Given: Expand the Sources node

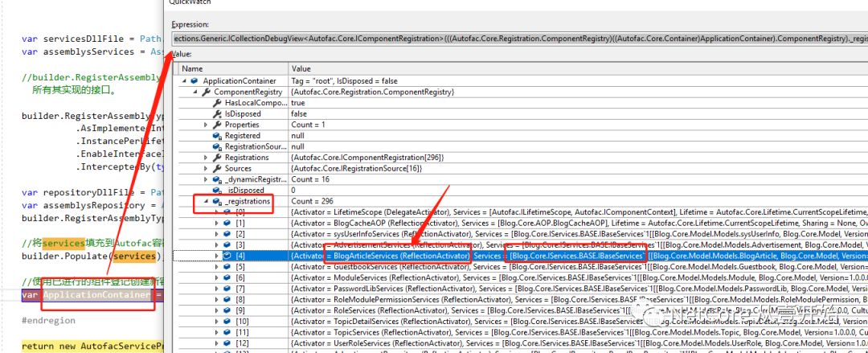Looking at the screenshot, I should coord(207,169).
